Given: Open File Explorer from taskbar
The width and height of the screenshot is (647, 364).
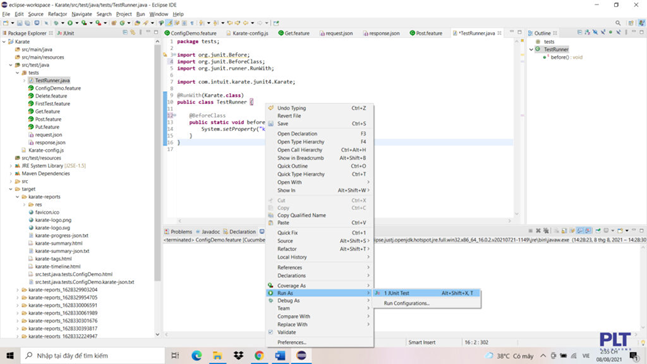Looking at the screenshot, I should click(x=217, y=355).
